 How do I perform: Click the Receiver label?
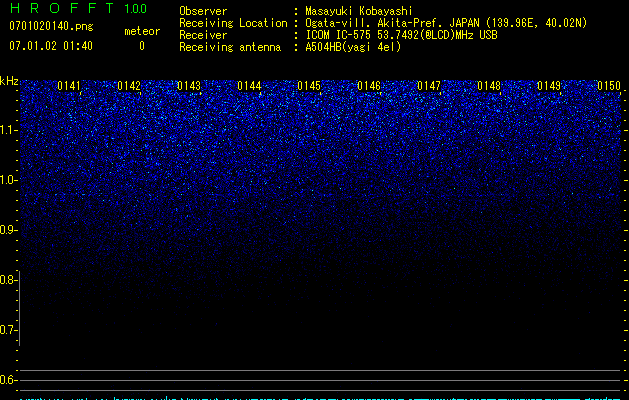(x=203, y=35)
